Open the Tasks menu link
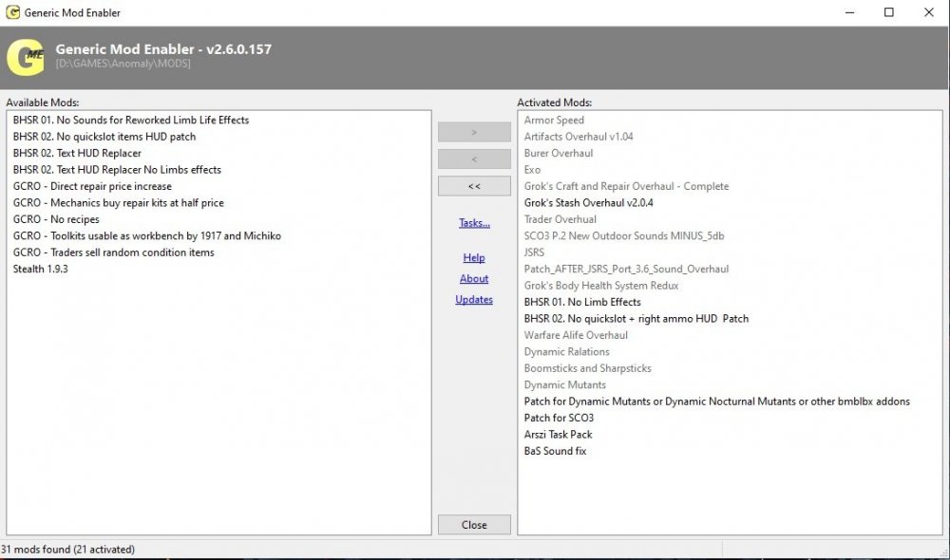The height and width of the screenshot is (560, 950). tap(474, 223)
